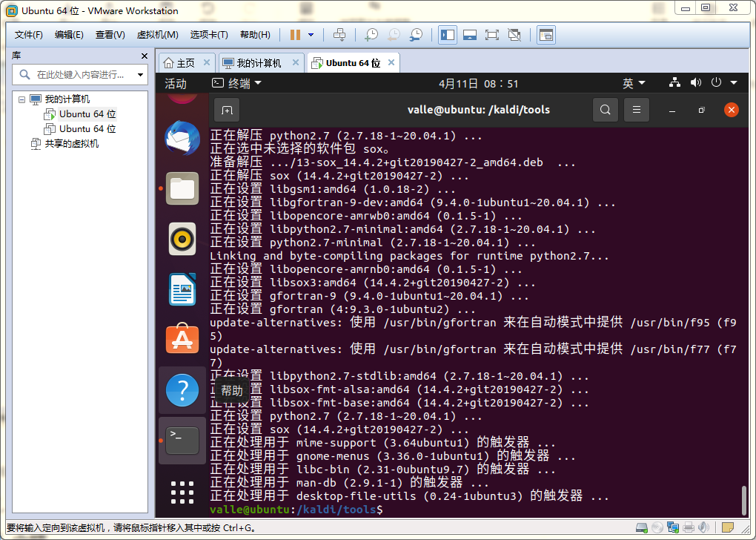
Task: Close the 主页 tab
Action: [206, 62]
